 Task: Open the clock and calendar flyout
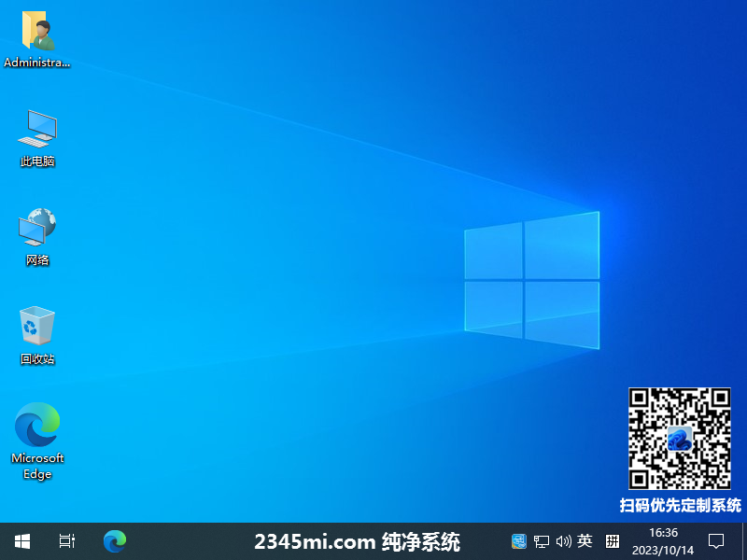coord(663,540)
